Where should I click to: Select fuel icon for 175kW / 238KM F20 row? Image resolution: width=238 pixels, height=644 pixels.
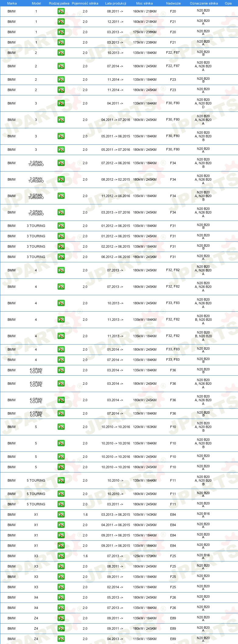[x=61, y=32]
